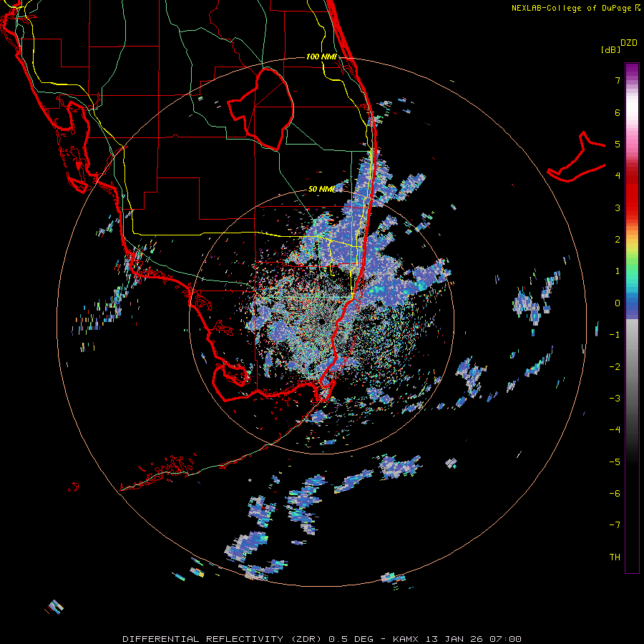Click the 4 dB value on color scale
The width and height of the screenshot is (644, 644).
[618, 176]
